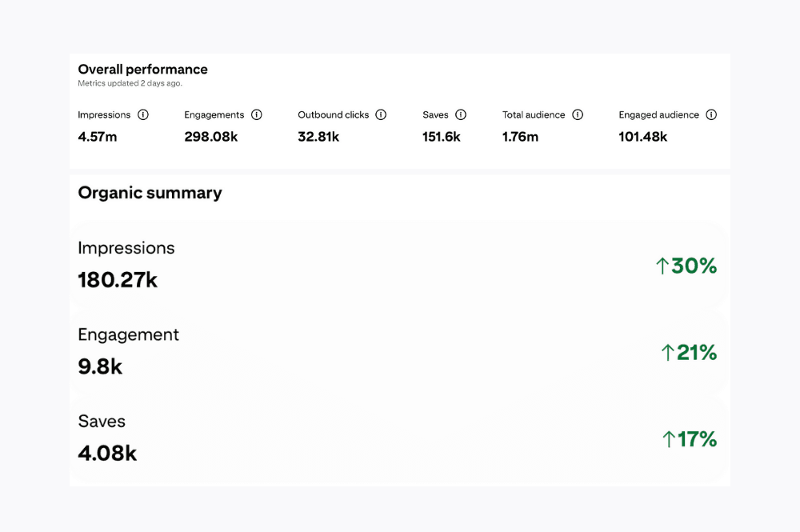Click the 17% saves growth indicator
Image resolution: width=800 pixels, height=532 pixels.
point(689,439)
